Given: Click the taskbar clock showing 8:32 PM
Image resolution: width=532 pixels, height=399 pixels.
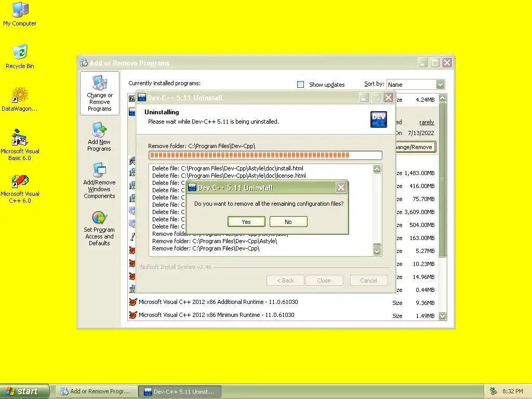Looking at the screenshot, I should (x=513, y=391).
